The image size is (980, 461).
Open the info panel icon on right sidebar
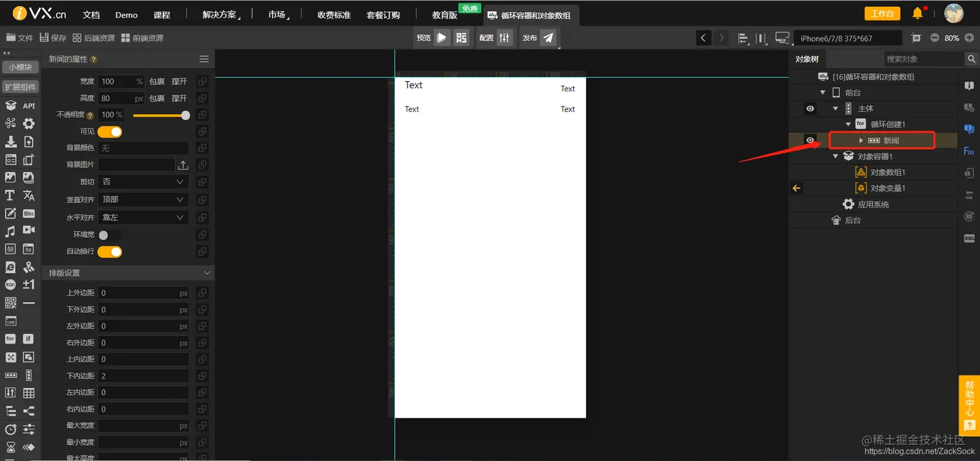(969, 86)
